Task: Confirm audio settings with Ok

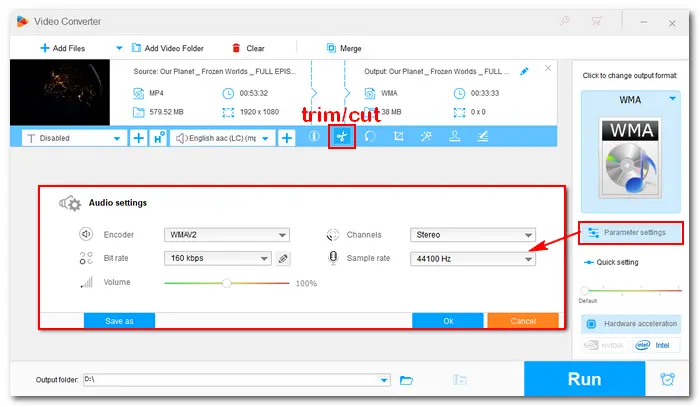Action: click(x=448, y=321)
